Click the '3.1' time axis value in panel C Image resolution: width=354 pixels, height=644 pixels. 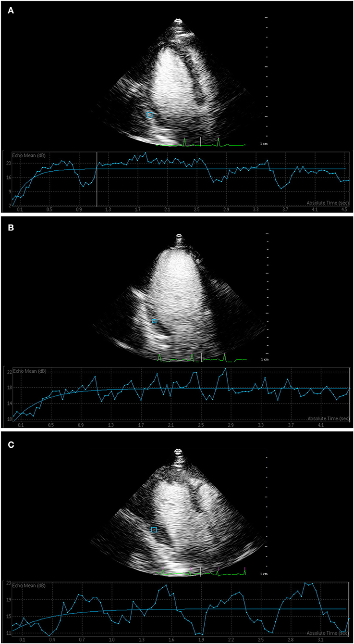pyautogui.click(x=320, y=640)
